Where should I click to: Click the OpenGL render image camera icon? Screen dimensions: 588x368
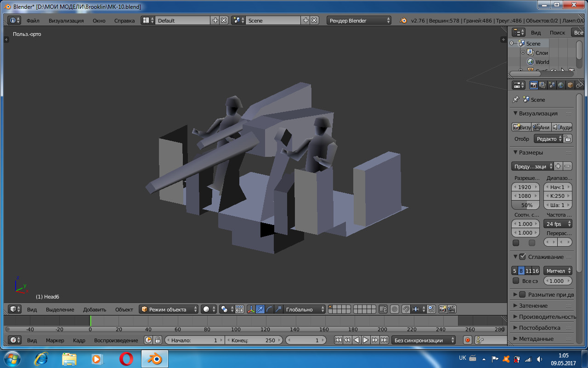tap(442, 310)
